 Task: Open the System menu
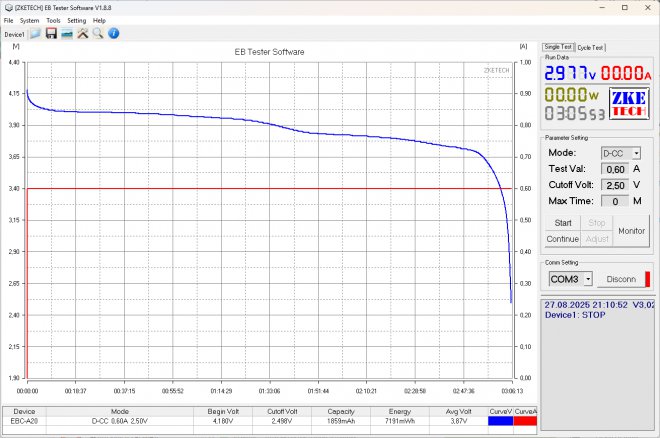(x=30, y=20)
